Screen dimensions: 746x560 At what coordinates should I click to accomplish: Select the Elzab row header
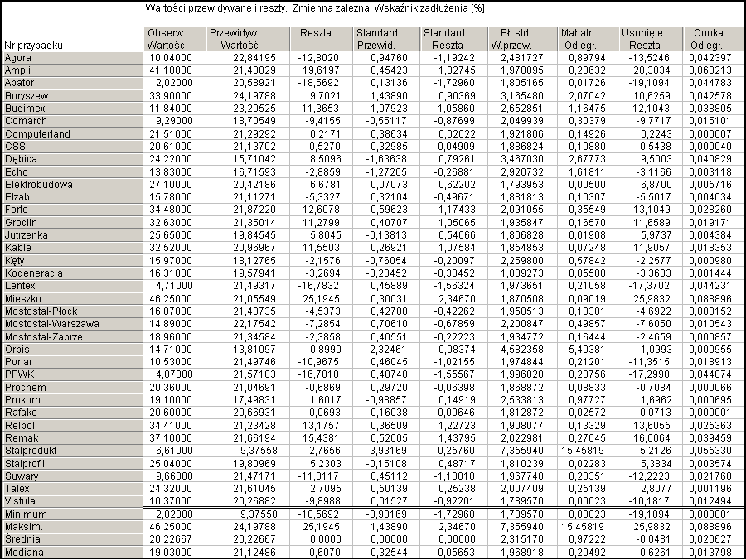click(72, 197)
